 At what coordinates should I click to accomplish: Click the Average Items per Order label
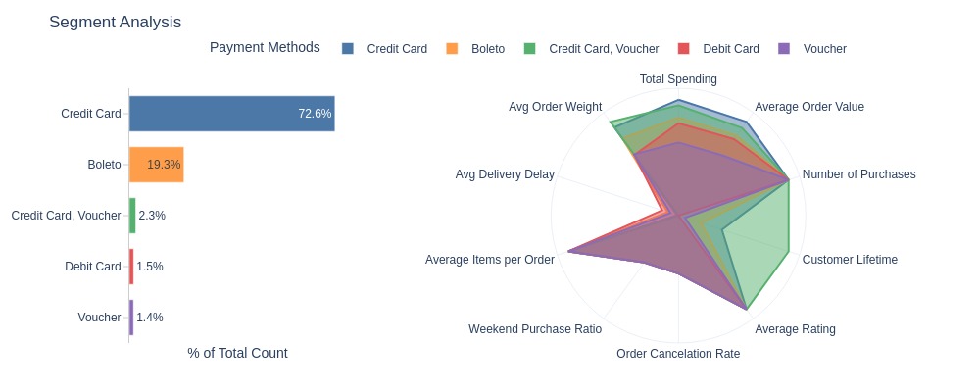pos(489,260)
